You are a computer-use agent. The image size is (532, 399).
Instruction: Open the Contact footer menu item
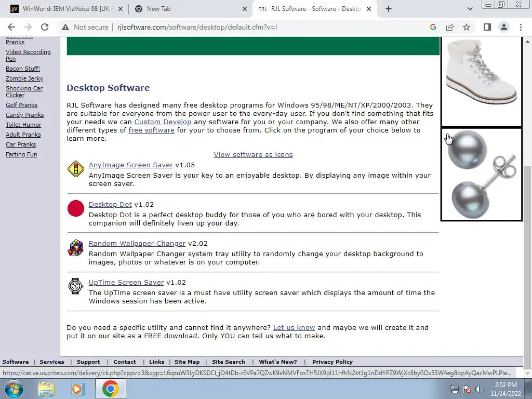[x=125, y=362]
